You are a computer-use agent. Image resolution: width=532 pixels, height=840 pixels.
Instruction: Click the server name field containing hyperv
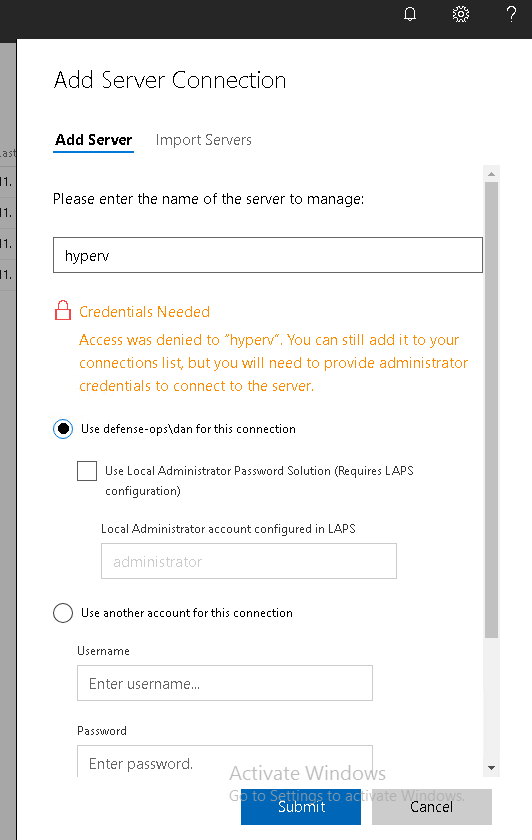pos(268,255)
